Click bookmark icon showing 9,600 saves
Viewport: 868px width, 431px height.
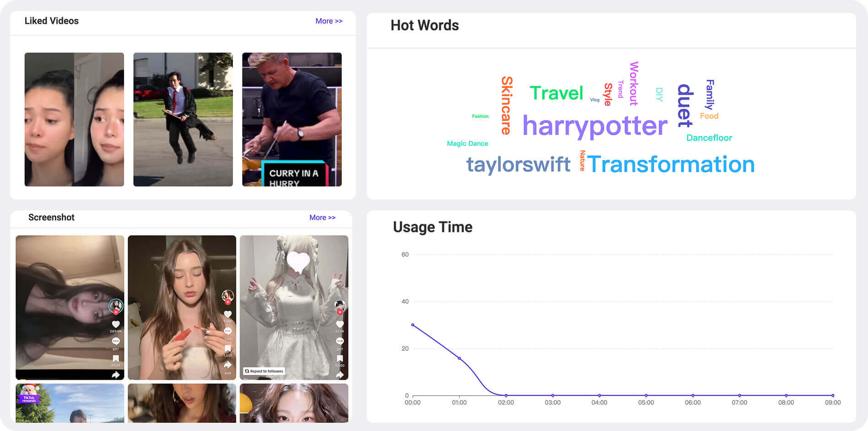(x=340, y=358)
